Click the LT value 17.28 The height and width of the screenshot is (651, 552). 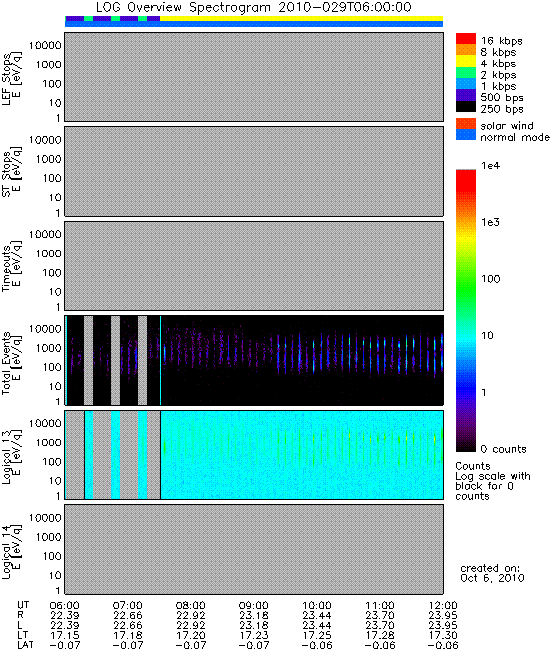380,635
